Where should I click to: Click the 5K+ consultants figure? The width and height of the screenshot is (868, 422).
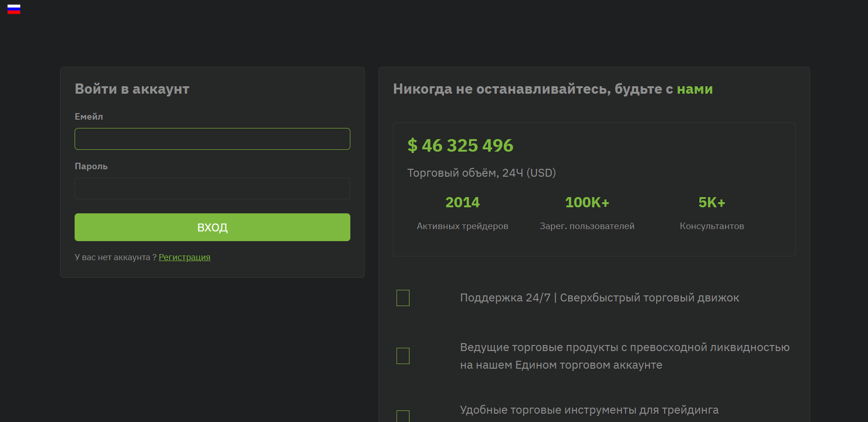(x=712, y=202)
